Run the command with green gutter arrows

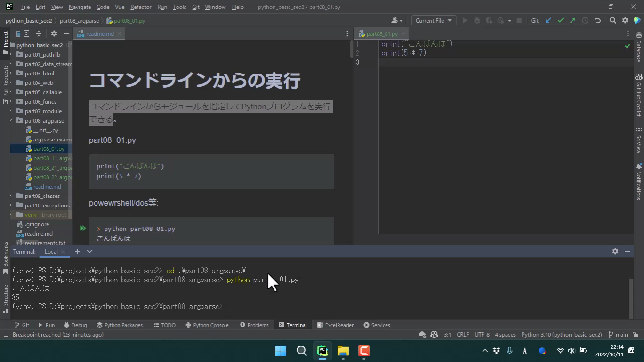83,229
